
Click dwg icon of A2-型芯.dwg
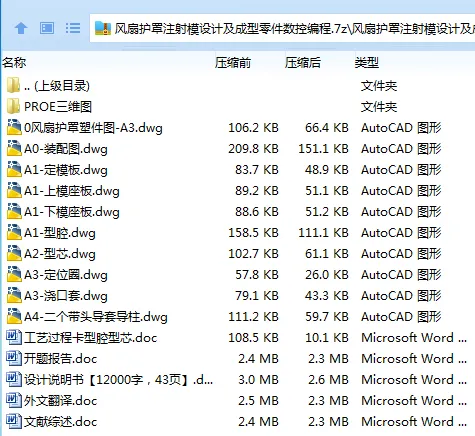tap(14, 254)
